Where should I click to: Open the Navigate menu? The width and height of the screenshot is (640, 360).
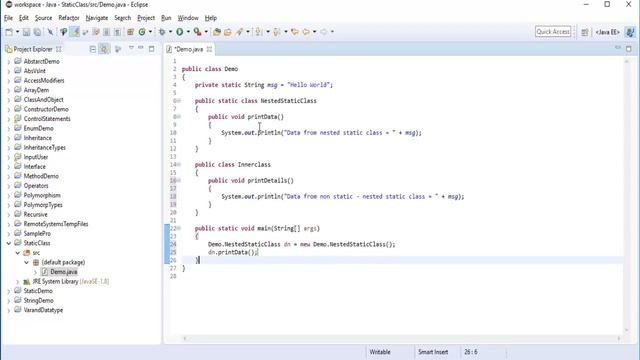[x=97, y=18]
